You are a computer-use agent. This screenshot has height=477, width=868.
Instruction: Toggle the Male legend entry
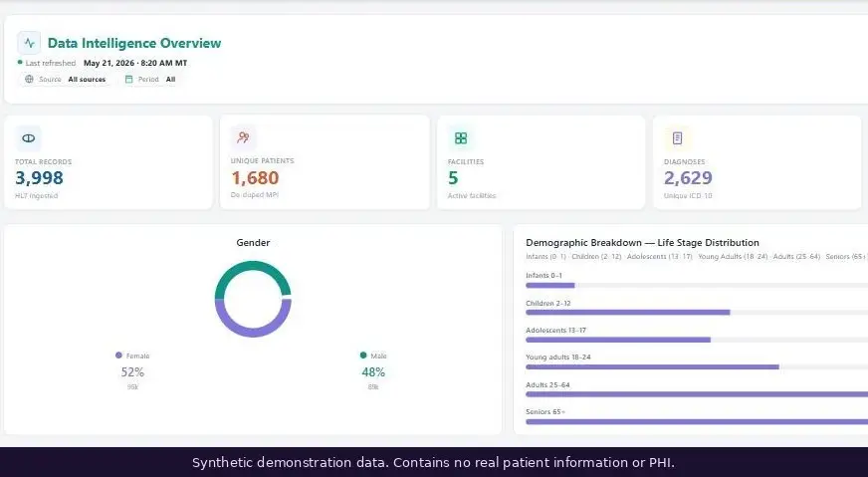pyautogui.click(x=373, y=356)
